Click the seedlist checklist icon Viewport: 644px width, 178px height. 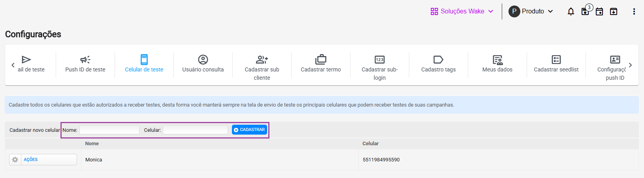coord(556,60)
